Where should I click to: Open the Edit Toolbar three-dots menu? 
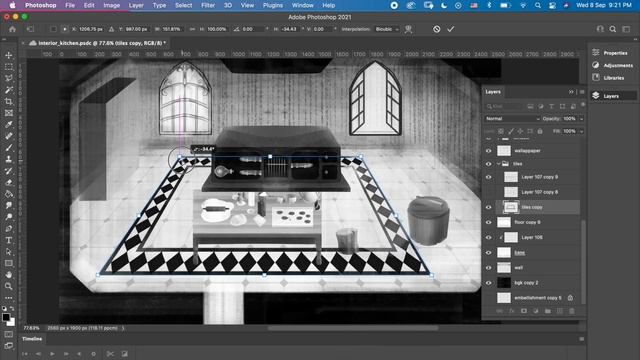pos(9,298)
